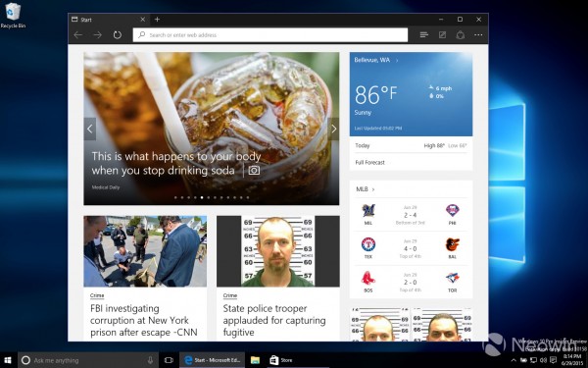The width and height of the screenshot is (588, 368).
Task: Open the Store from the taskbar
Action: [281, 360]
